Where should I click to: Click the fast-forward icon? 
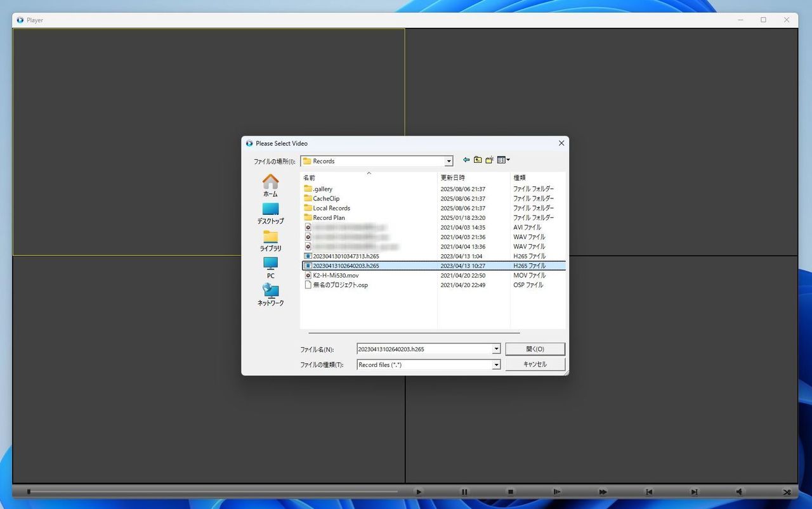point(603,492)
